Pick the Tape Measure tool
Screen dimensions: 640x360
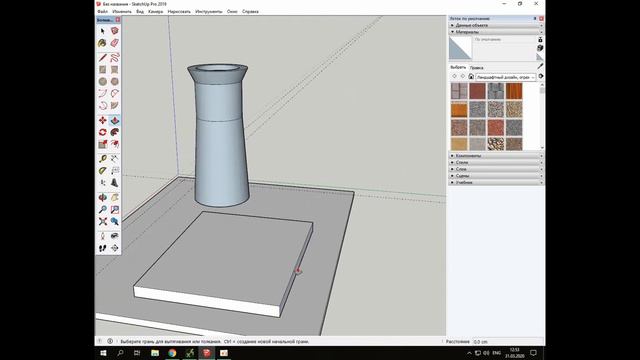102,158
